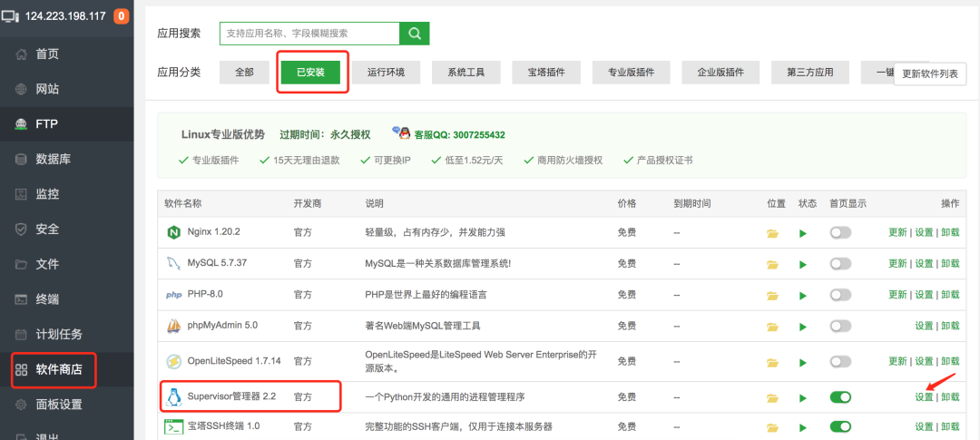Click 更新 link for OpenLiteSpeed 1.7.14

(897, 361)
